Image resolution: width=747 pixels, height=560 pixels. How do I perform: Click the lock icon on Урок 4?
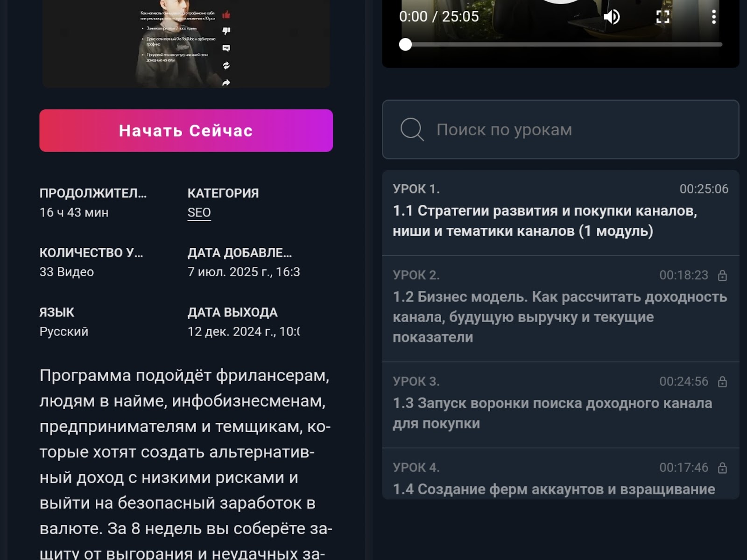coord(722,468)
